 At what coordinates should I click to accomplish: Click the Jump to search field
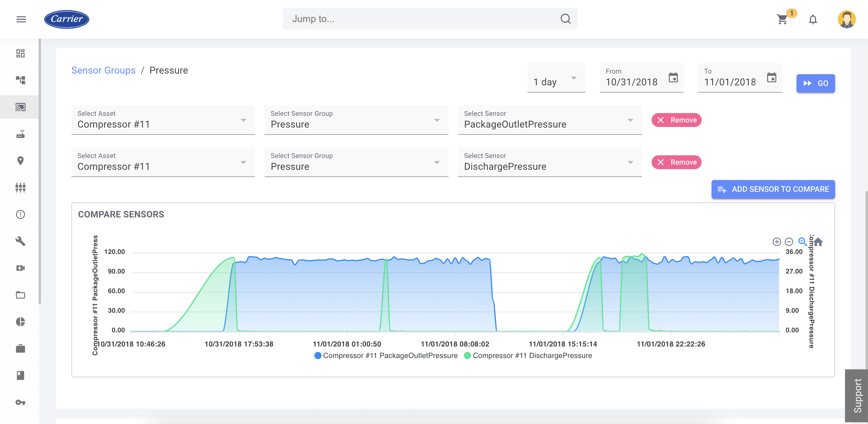click(430, 19)
